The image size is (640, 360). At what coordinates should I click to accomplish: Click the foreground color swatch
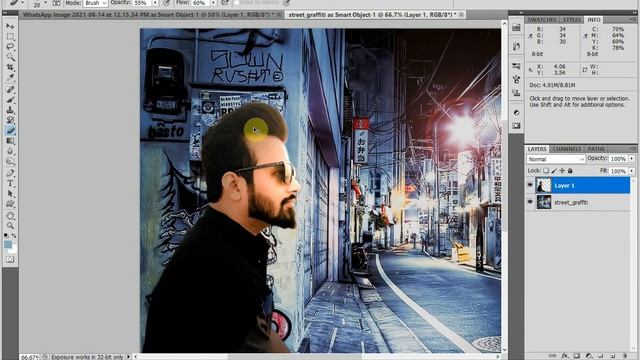pyautogui.click(x=8, y=244)
